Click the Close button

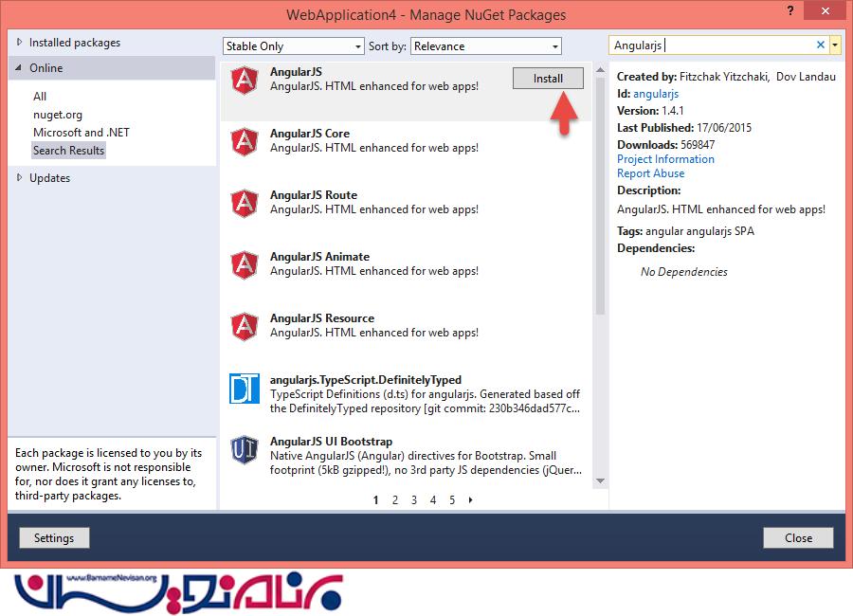pyautogui.click(x=798, y=537)
